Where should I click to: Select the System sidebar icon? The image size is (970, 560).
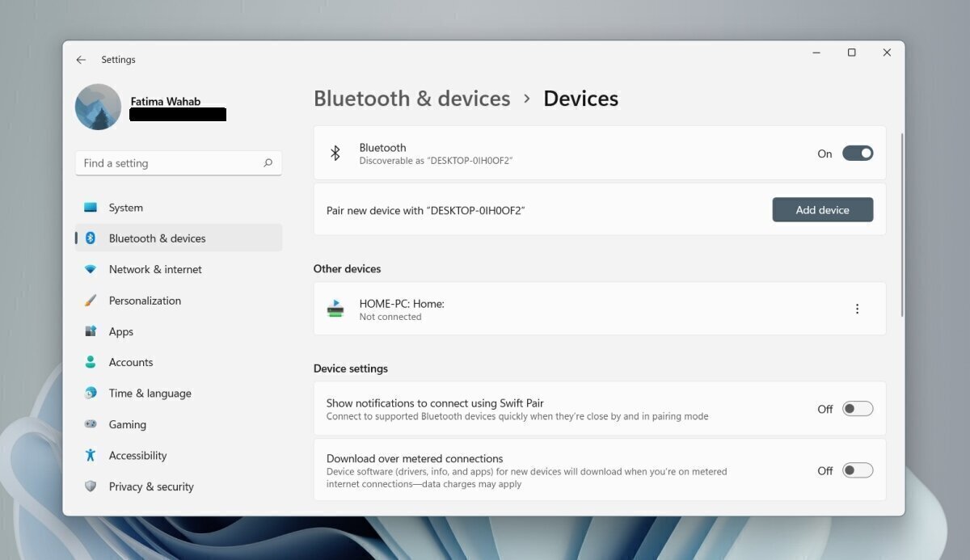click(x=91, y=207)
